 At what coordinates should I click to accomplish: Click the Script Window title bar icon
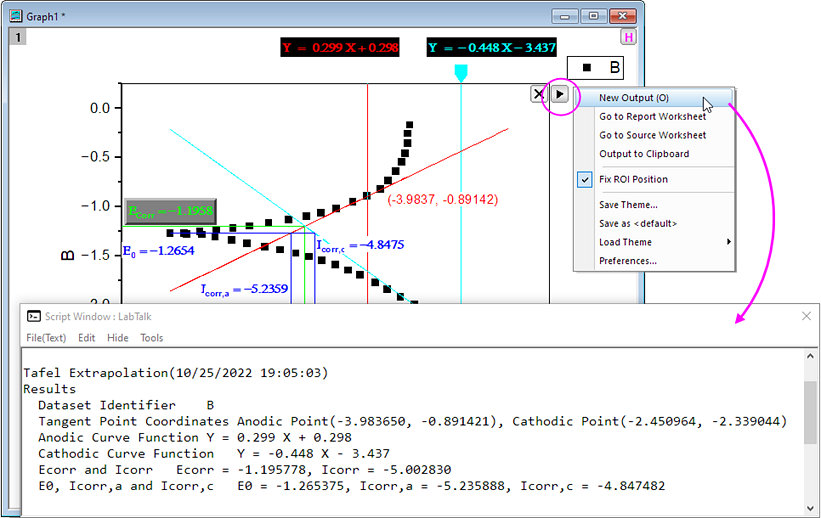click(x=33, y=315)
